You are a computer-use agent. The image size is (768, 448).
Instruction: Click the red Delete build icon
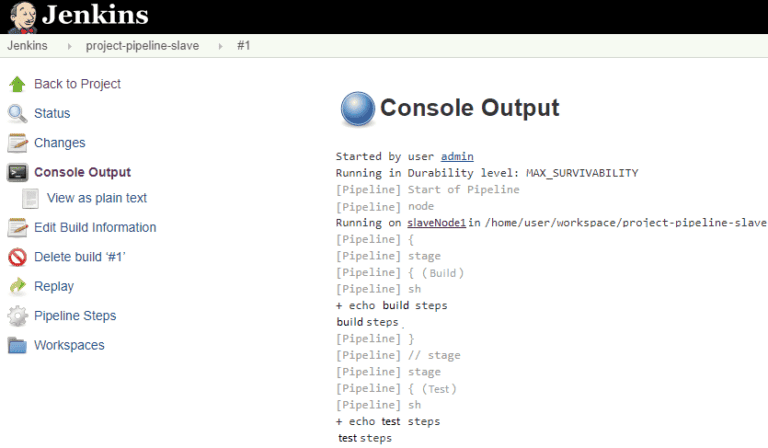coord(17,257)
